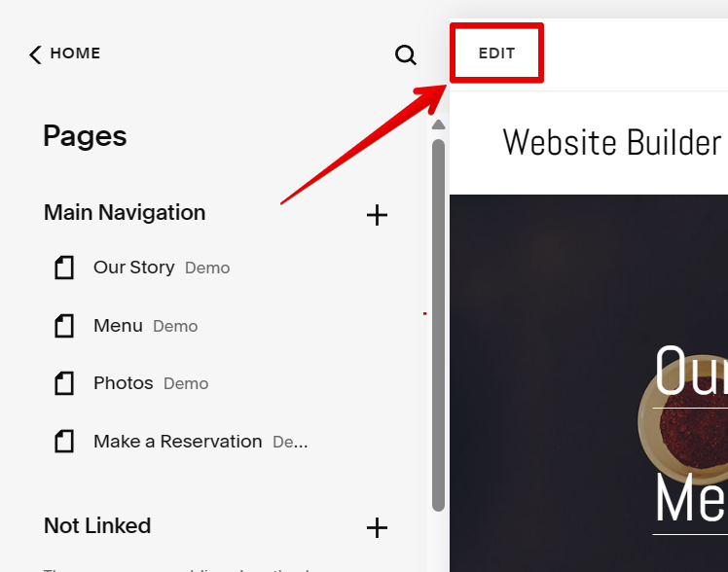Select the Menu page
The width and height of the screenshot is (728, 572).
click(x=118, y=326)
